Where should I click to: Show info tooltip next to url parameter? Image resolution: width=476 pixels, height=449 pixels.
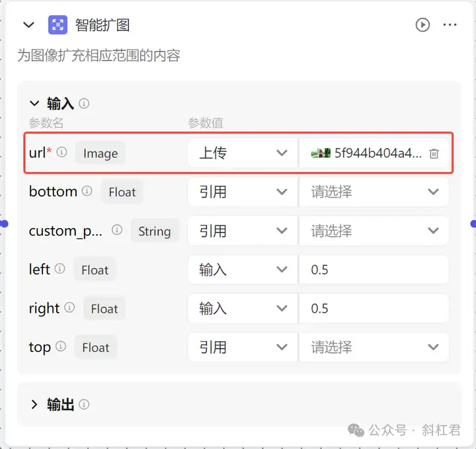pos(61,152)
